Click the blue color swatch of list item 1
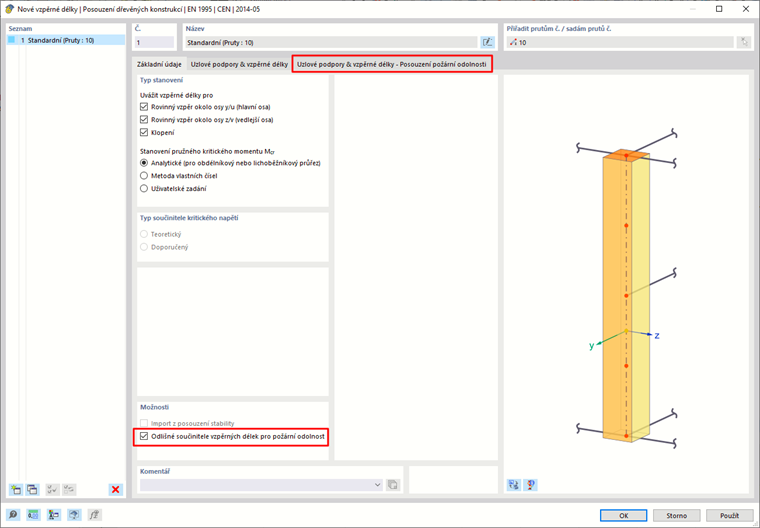The width and height of the screenshot is (760, 528). point(12,40)
